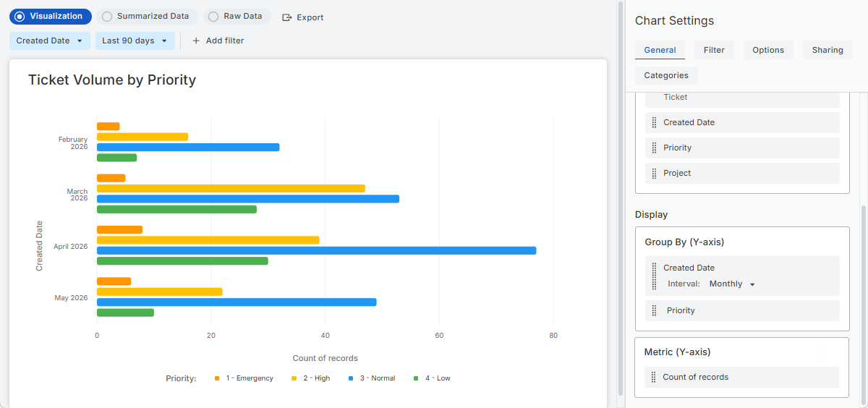
Task: Click drag handle of Group By Created Date
Action: click(x=655, y=276)
